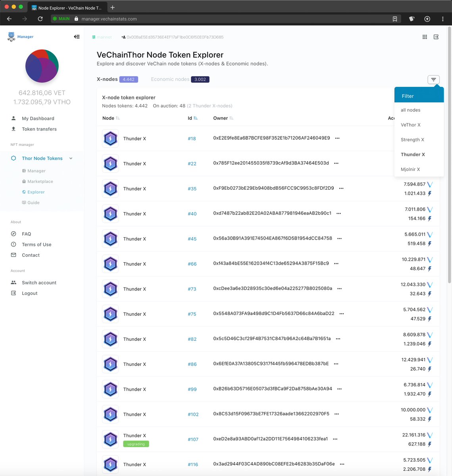This screenshot has height=476, width=452.
Task: Open node id #18 link
Action: pyautogui.click(x=192, y=138)
